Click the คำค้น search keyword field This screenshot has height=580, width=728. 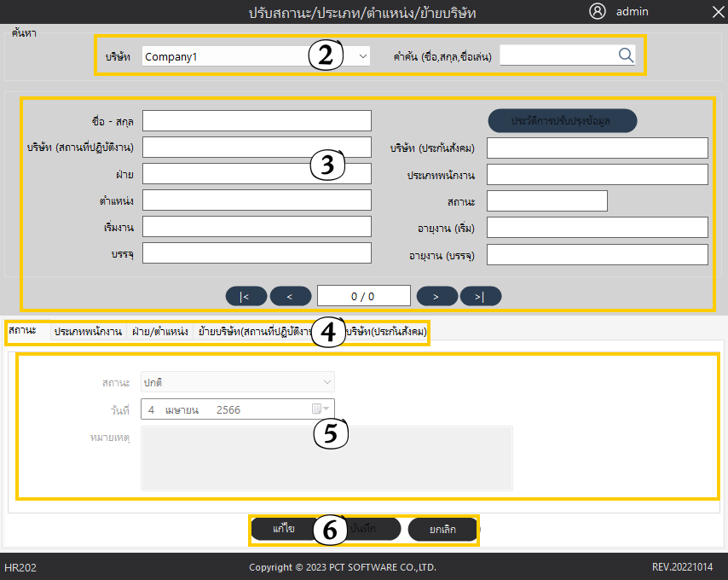click(x=558, y=55)
